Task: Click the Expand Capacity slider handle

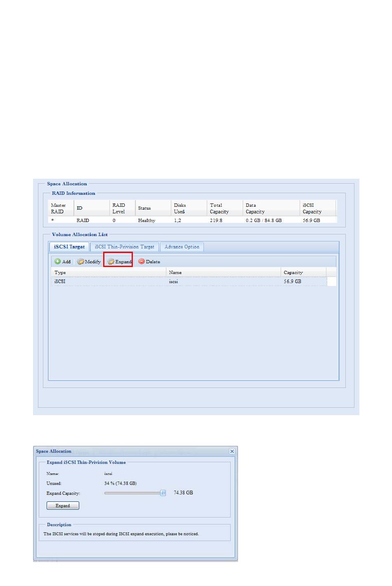Action: point(163,493)
